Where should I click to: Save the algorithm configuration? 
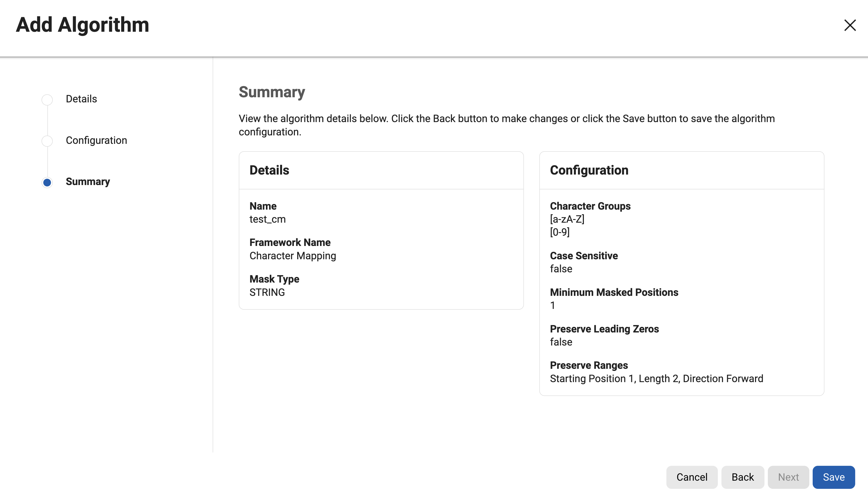[x=834, y=477]
